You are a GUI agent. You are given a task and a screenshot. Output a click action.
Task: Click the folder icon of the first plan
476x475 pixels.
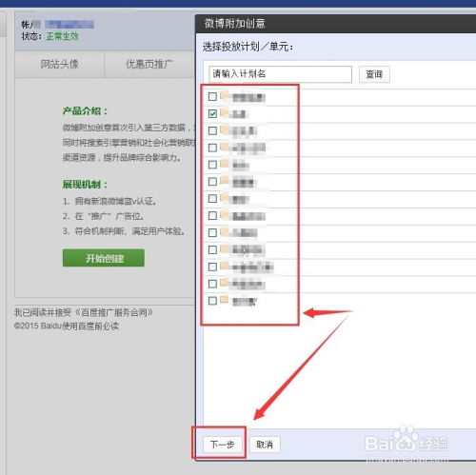(x=225, y=95)
